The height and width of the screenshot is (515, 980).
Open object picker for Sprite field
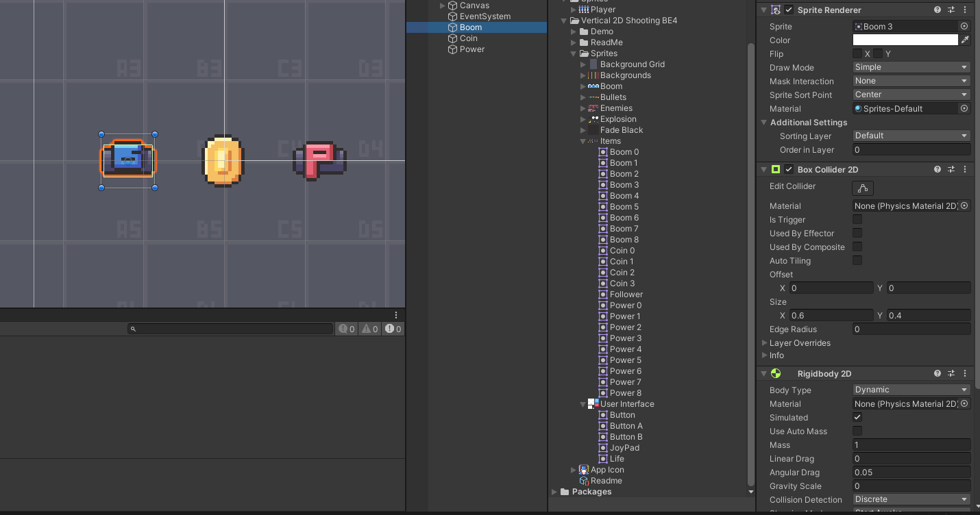click(x=964, y=26)
